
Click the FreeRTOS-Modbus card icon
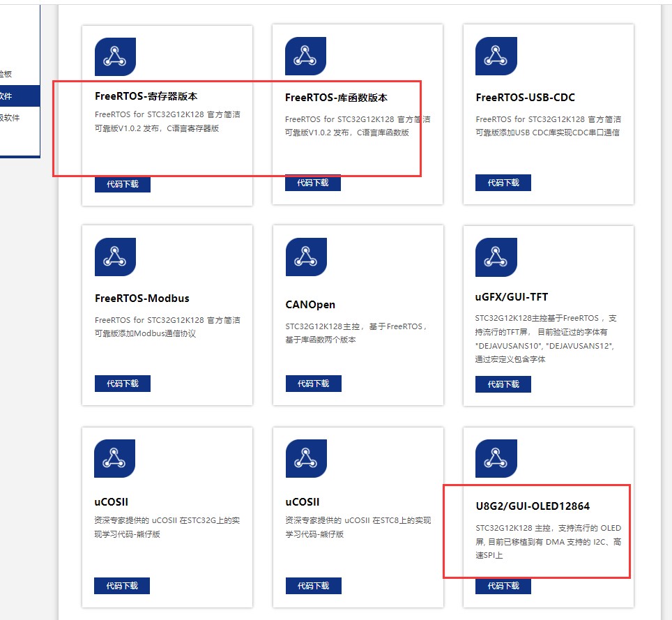[x=115, y=257]
